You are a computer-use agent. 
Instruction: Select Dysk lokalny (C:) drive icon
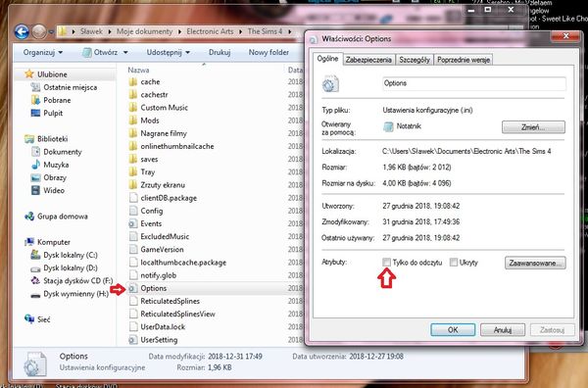[35, 255]
